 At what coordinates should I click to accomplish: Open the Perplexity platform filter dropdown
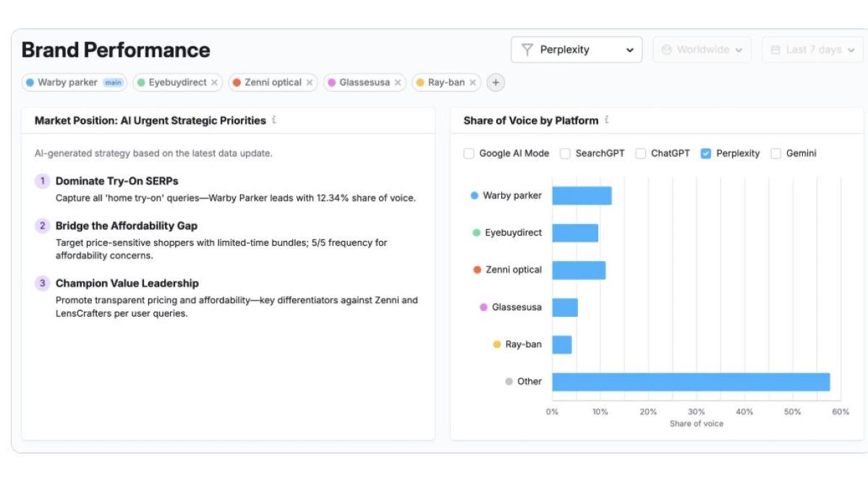576,50
